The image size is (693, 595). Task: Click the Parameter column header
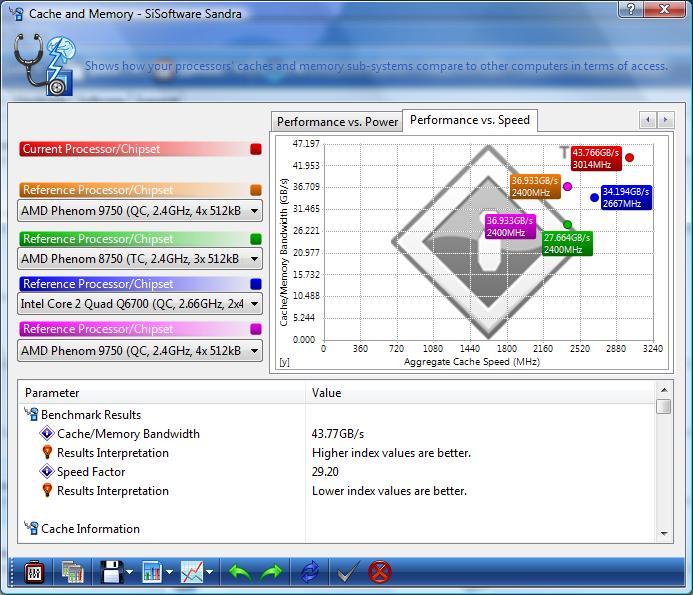point(162,393)
